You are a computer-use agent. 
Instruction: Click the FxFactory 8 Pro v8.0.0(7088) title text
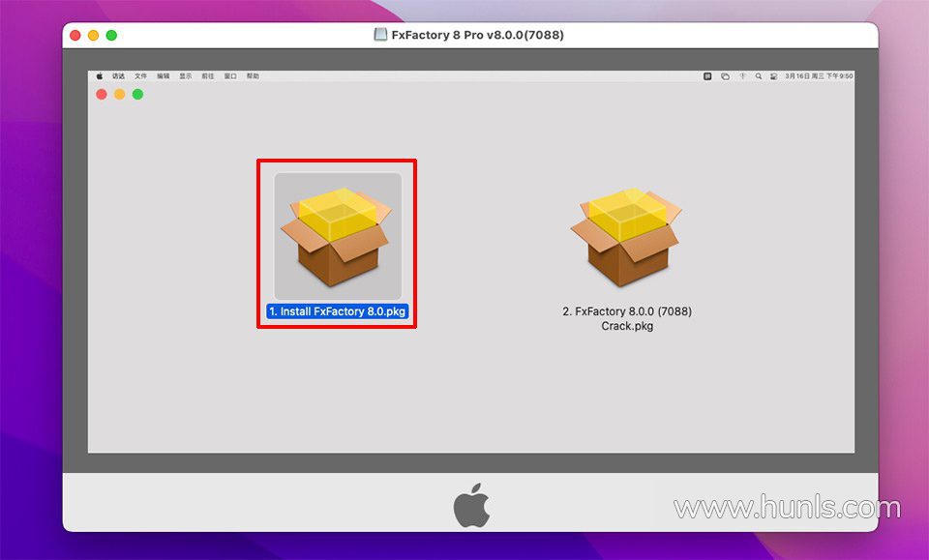coord(477,35)
